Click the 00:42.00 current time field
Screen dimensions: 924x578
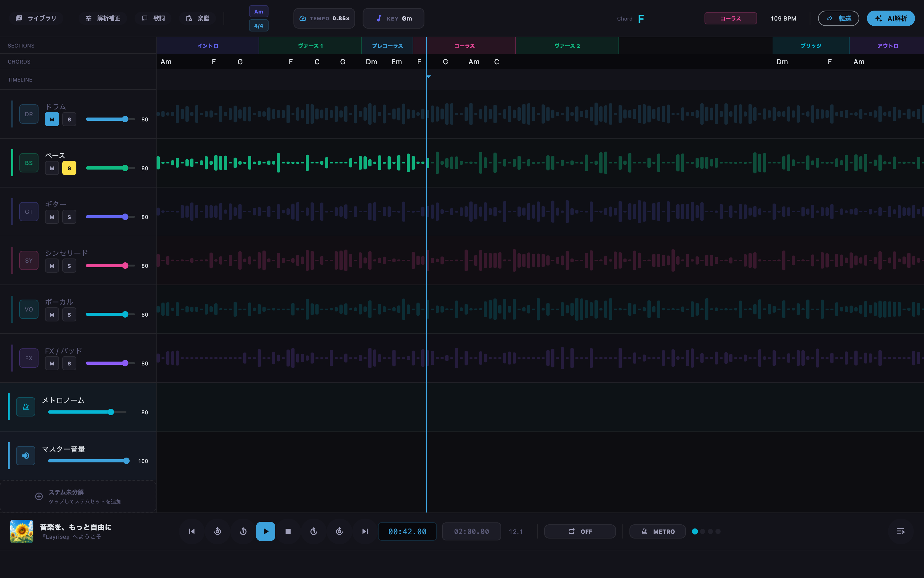pos(407,531)
